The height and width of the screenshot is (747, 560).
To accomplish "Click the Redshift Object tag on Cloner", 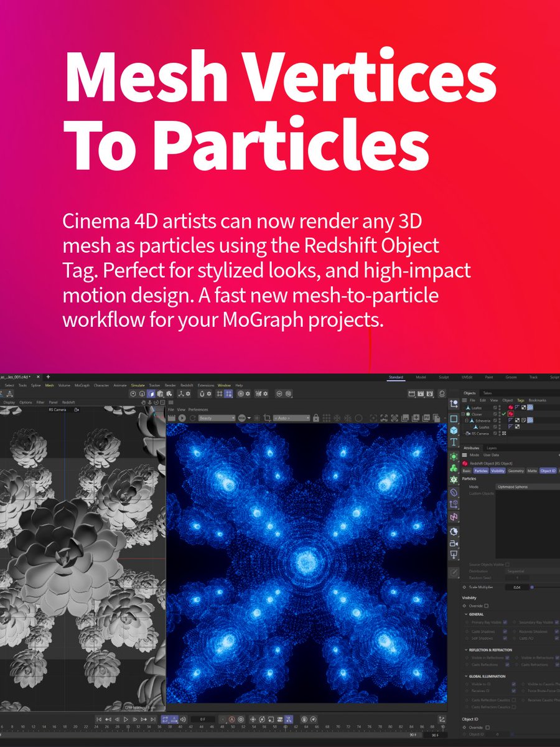I will (511, 414).
